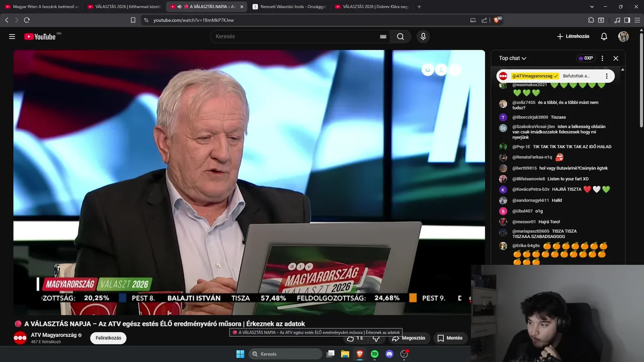The image size is (644, 362).
Task: Open the pinned message three-dot menu
Action: (607, 76)
